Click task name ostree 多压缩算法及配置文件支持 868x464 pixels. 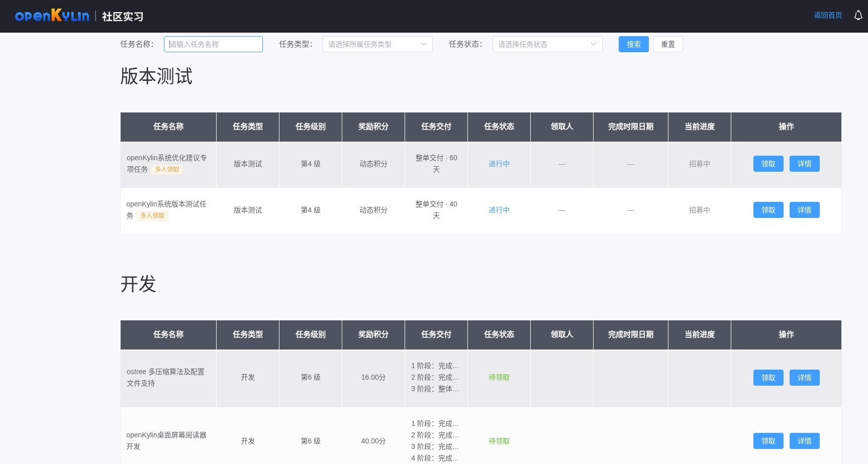tap(166, 378)
